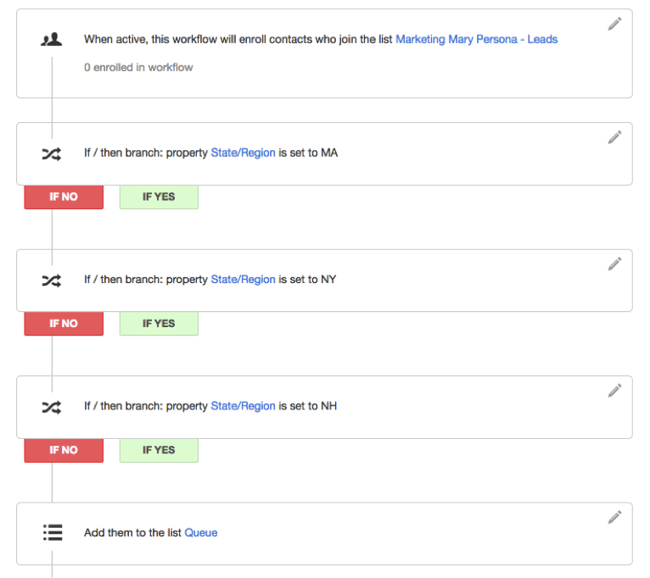Viewport: 650px width, 578px height.
Task: Click the shuffle branch icon for NY
Action: click(51, 280)
